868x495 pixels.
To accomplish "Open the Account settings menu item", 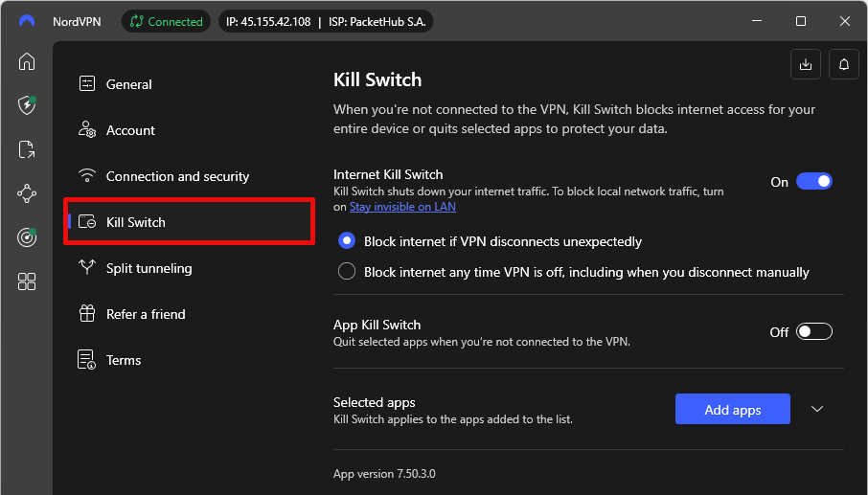I will click(190, 130).
